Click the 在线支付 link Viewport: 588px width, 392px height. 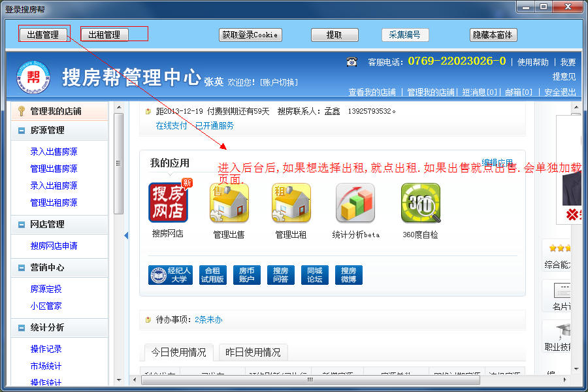coord(171,125)
